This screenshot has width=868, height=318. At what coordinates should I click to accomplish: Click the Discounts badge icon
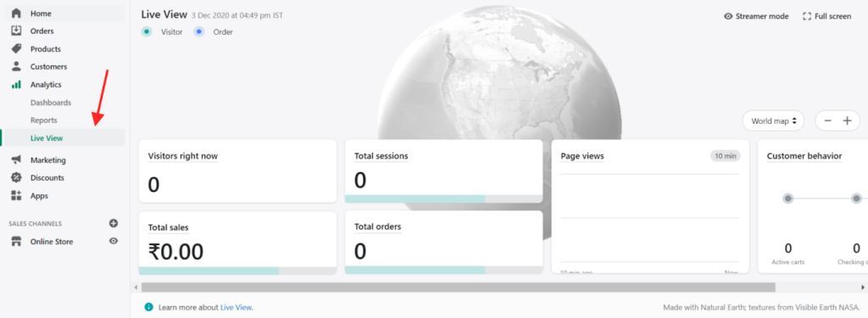[x=16, y=177]
